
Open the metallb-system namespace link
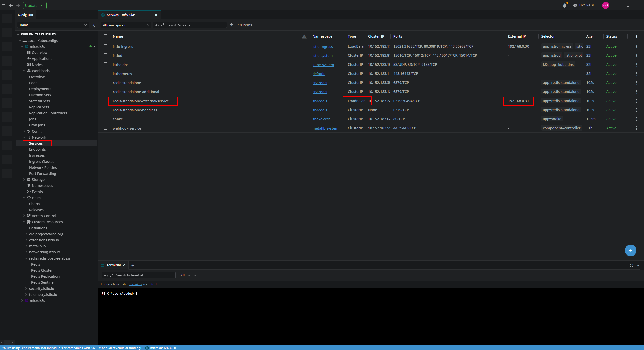(x=325, y=128)
